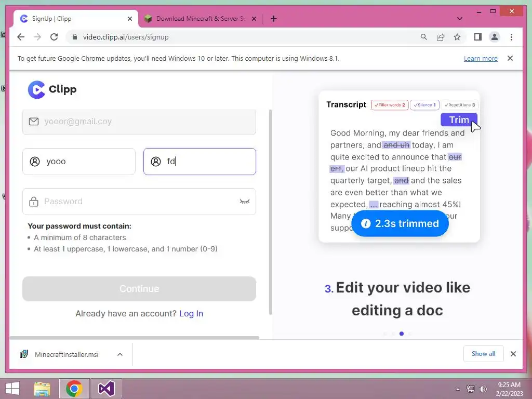Viewport: 532px width, 399px height.
Task: Open Visual Studio from taskbar
Action: tap(106, 389)
